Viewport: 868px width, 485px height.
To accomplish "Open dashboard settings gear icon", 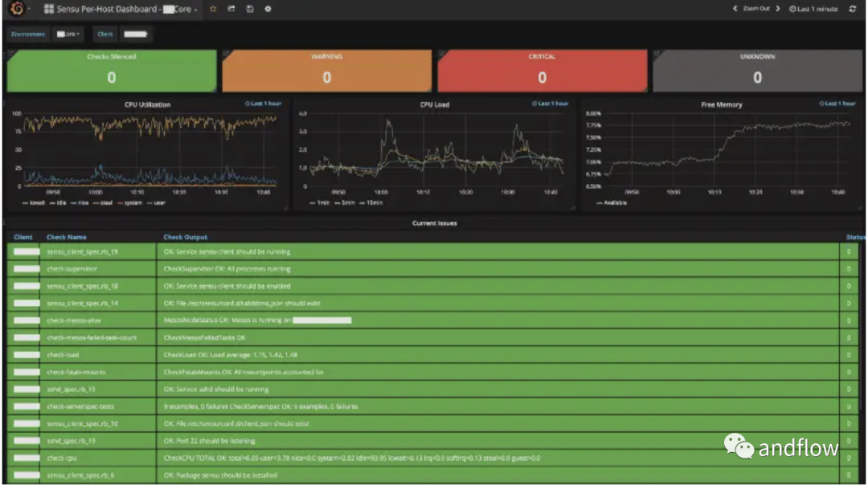I will coord(268,9).
